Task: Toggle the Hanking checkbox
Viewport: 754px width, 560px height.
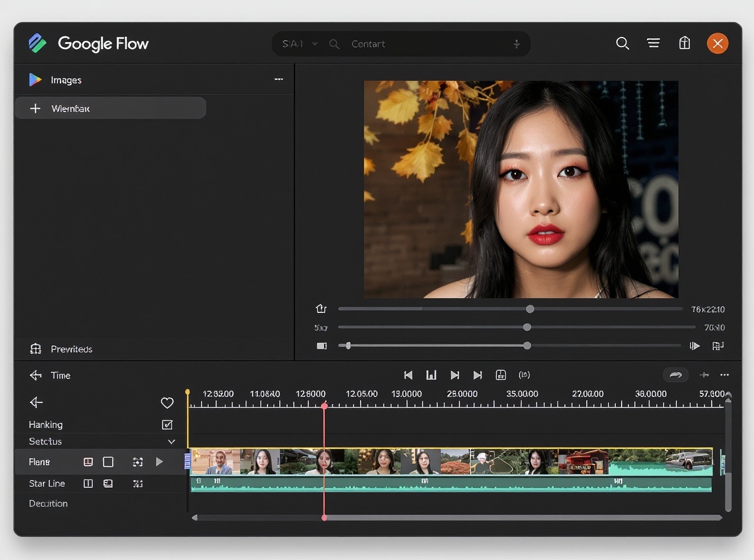Action: click(x=167, y=424)
